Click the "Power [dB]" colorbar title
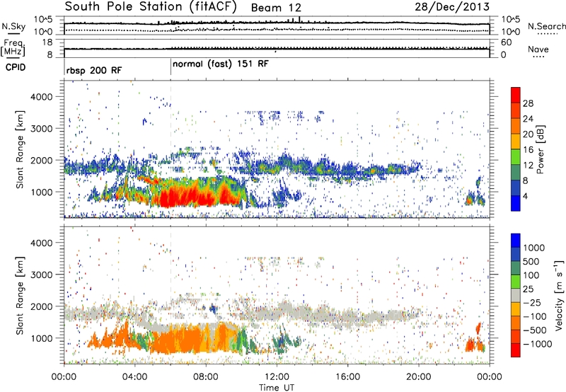The height and width of the screenshot is (392, 566). click(541, 149)
